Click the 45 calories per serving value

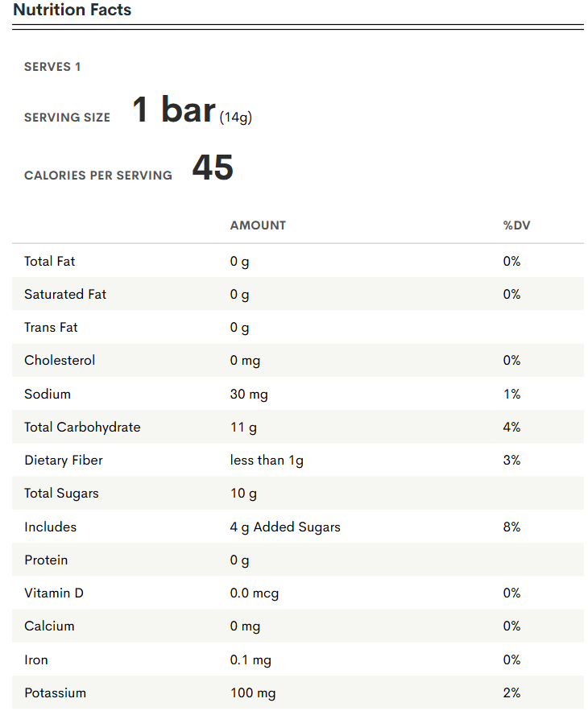(x=213, y=168)
